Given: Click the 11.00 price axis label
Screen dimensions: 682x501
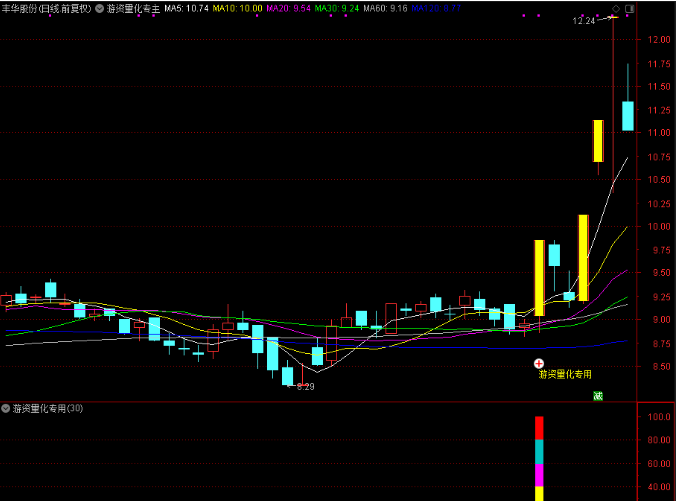Looking at the screenshot, I should [x=659, y=133].
